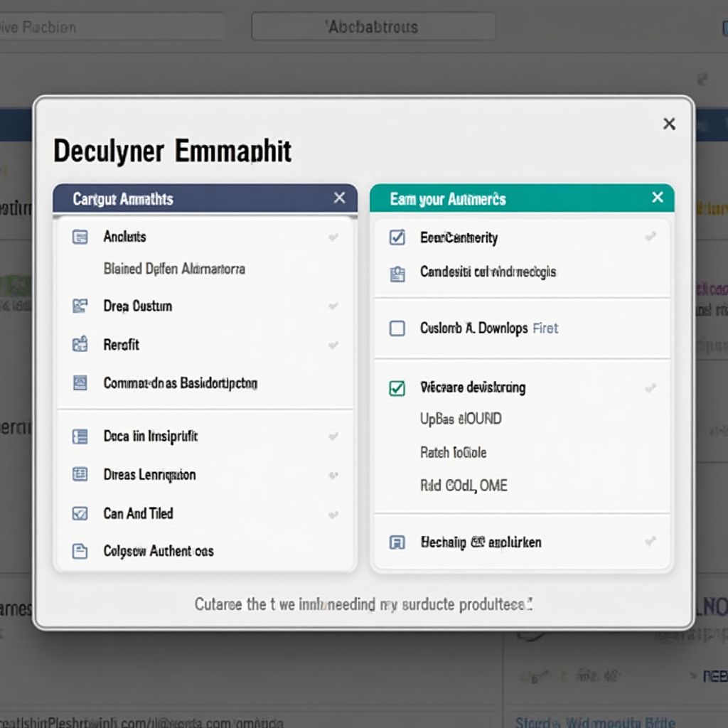Click the Hechalip row icon
The height and width of the screenshot is (728, 728).
point(397,542)
